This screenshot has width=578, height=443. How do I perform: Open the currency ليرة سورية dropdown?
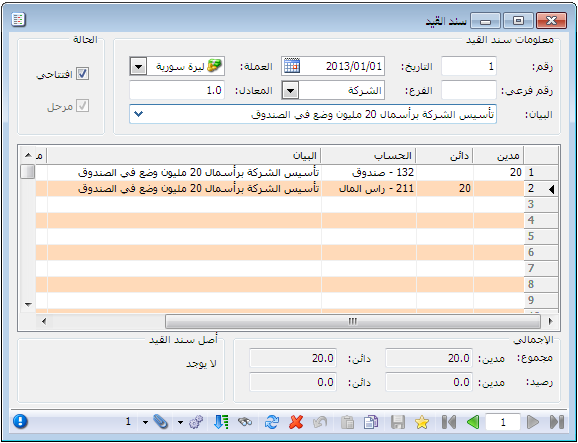pyautogui.click(x=138, y=67)
